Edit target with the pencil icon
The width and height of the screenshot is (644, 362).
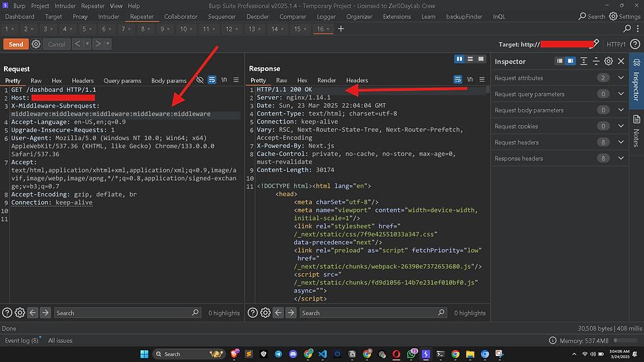click(x=595, y=43)
